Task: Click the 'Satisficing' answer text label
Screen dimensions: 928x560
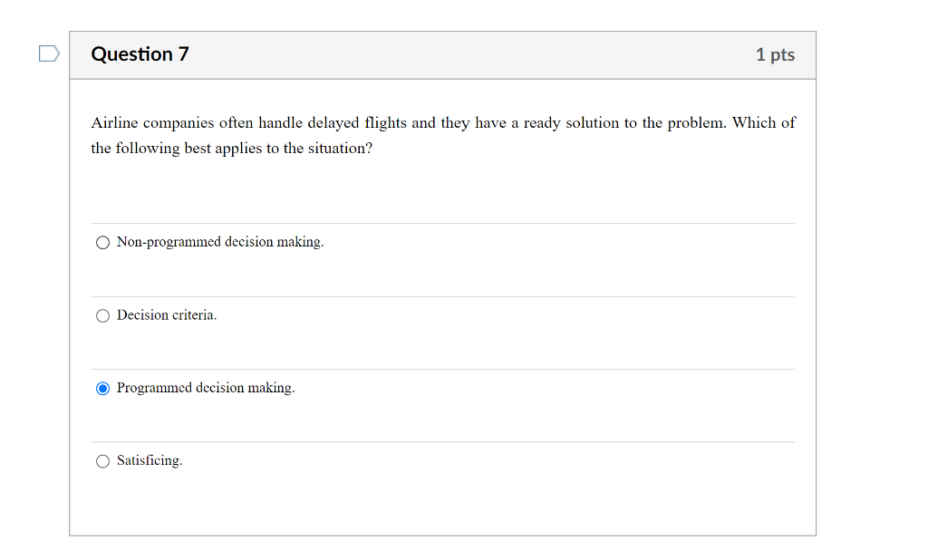Action: (150, 460)
